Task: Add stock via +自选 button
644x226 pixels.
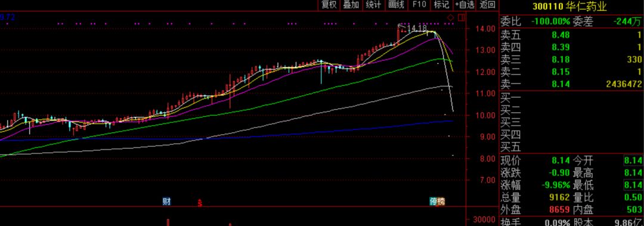Action: [465, 5]
